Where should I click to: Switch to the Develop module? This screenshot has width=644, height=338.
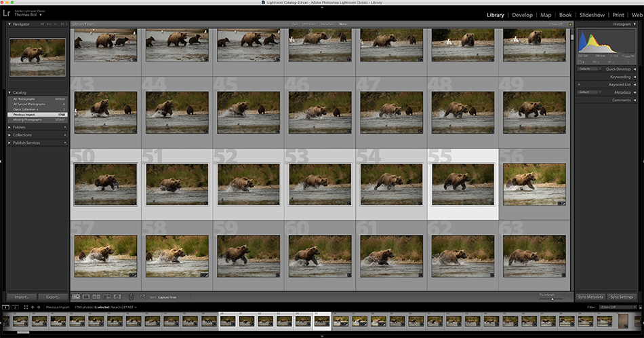pyautogui.click(x=522, y=15)
